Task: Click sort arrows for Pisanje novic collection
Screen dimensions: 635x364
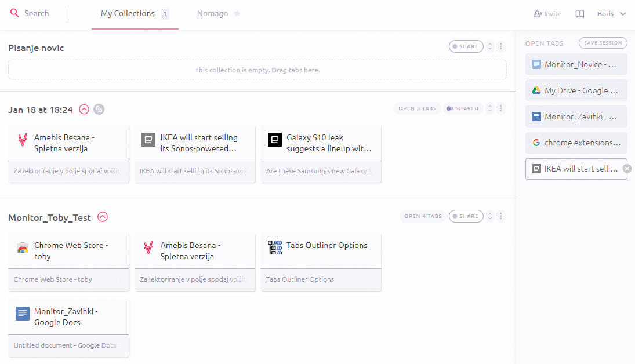Action: pos(489,46)
